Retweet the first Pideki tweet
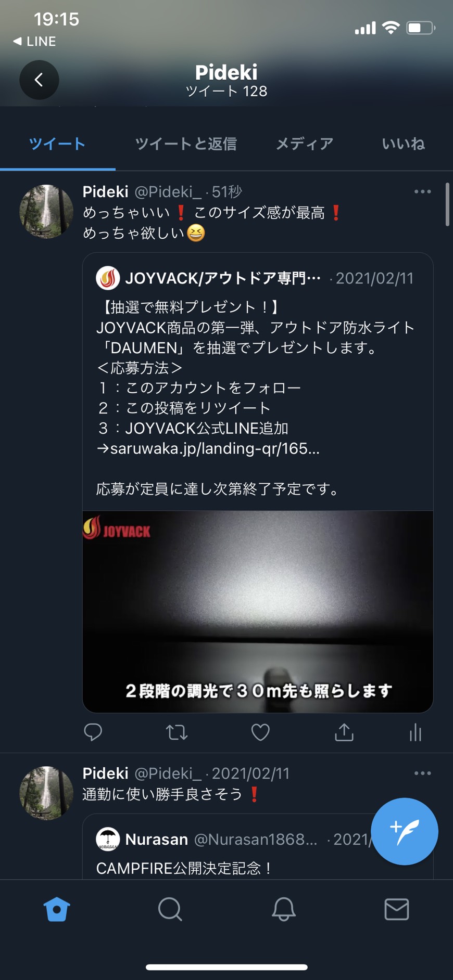Screen dimensions: 453x980 click(177, 732)
